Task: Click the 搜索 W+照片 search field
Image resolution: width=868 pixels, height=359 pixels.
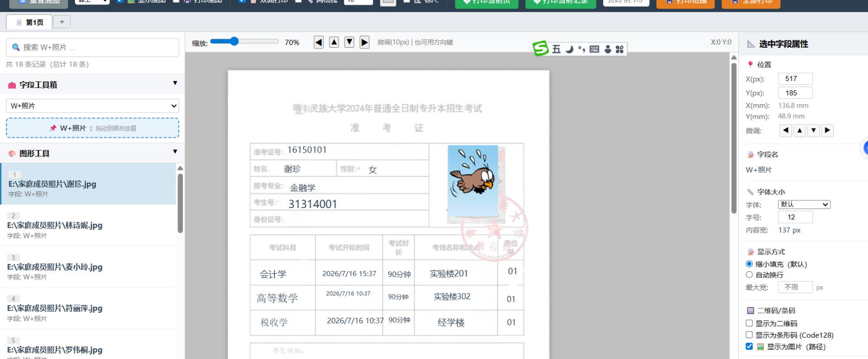Action: (x=92, y=47)
